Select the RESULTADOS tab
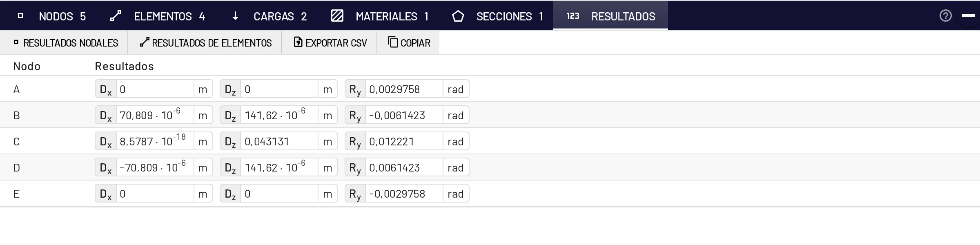980x245 pixels. 610,16
